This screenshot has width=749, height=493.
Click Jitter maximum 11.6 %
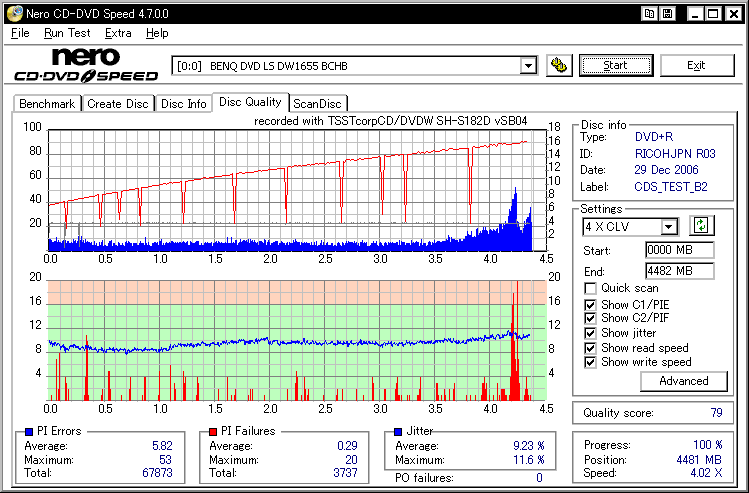(528, 460)
